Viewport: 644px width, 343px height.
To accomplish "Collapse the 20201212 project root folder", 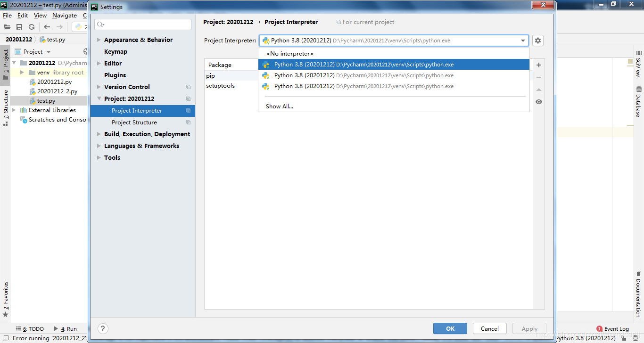I will [14, 63].
